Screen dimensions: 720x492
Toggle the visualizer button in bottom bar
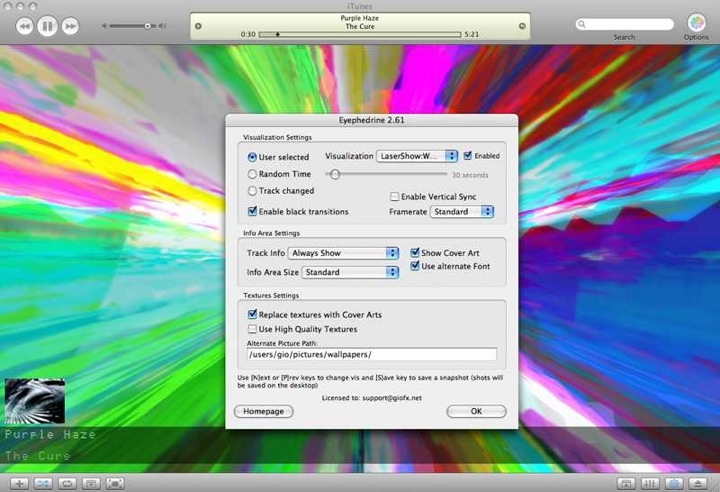pos(674,483)
